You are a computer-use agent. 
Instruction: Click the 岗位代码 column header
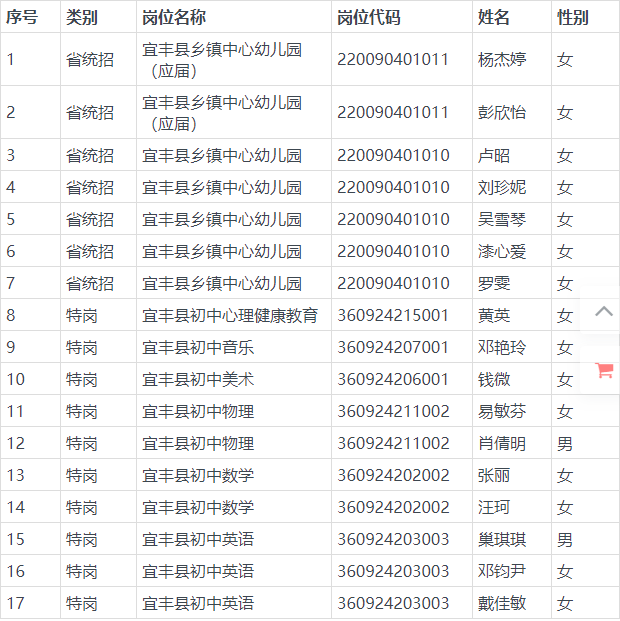click(368, 17)
